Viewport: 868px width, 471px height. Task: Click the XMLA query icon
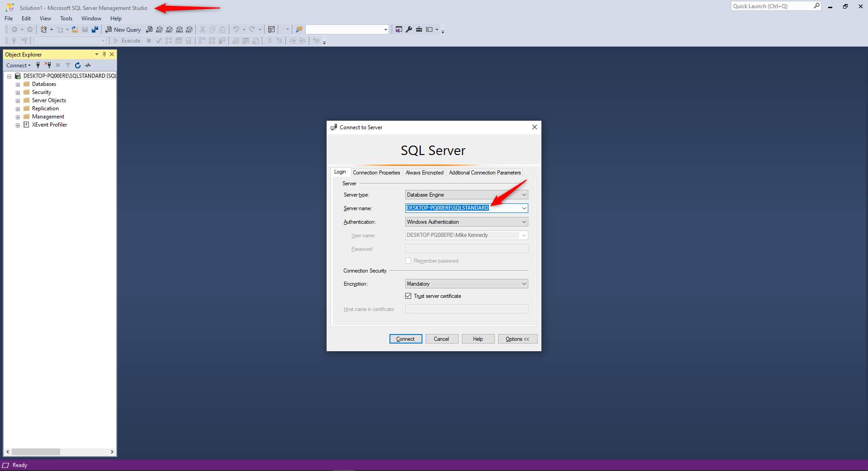point(179,29)
